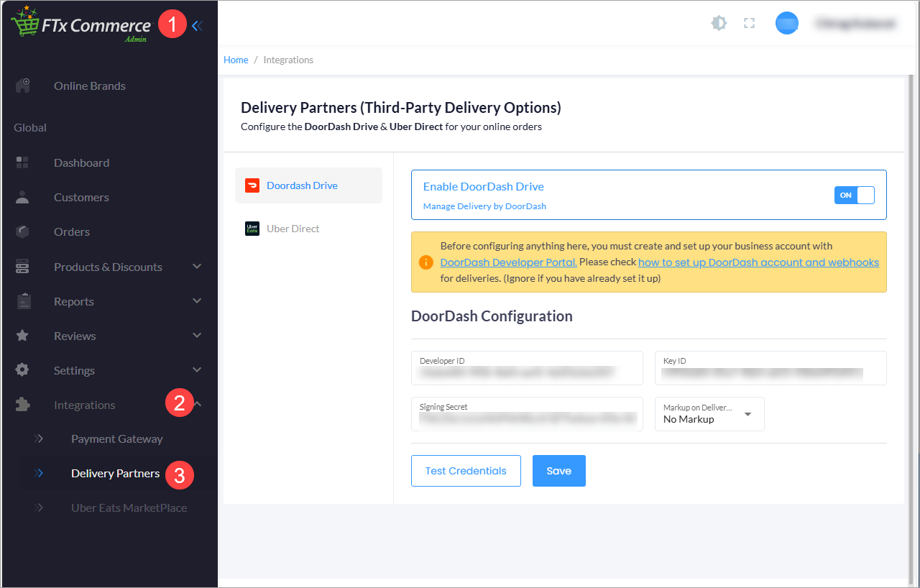This screenshot has height=588, width=920.
Task: Click chevron icon beside Uber Eats MarketPlace
Action: point(39,507)
